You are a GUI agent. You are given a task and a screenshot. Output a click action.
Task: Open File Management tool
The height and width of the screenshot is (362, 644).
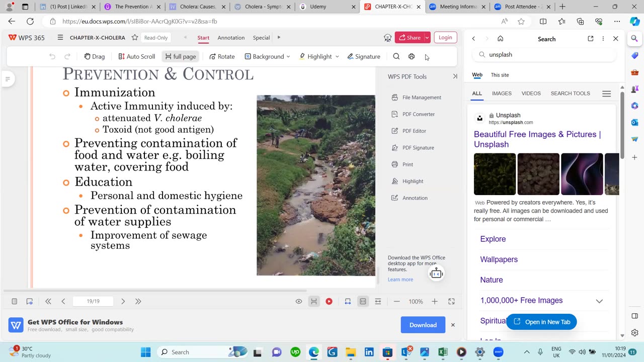[x=417, y=98]
